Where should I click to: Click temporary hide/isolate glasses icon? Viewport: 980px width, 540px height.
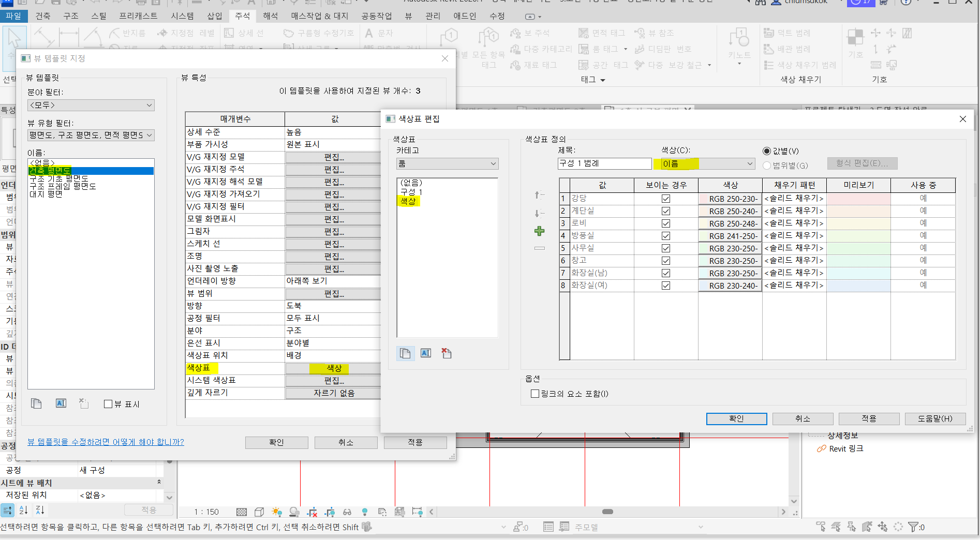coord(347,512)
